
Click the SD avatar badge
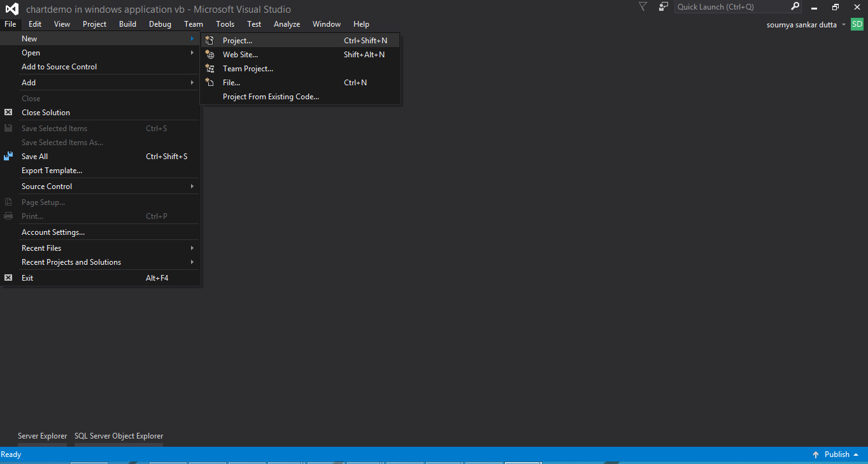857,24
